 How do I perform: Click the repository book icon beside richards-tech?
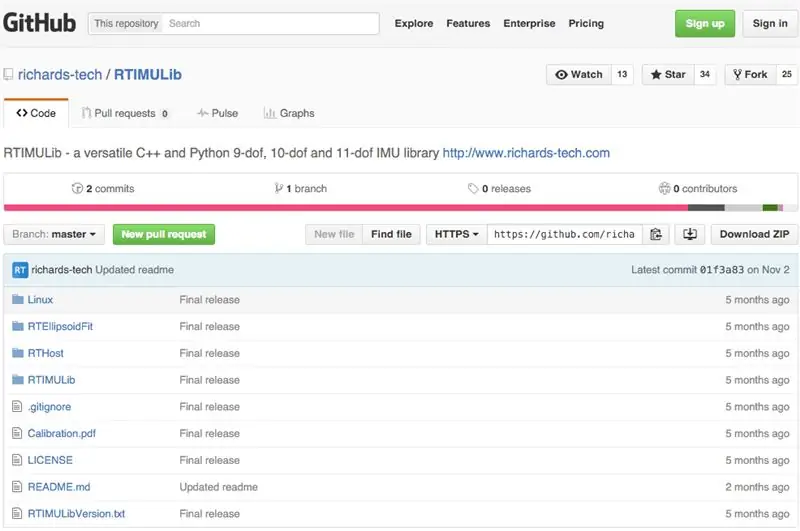[x=8, y=75]
